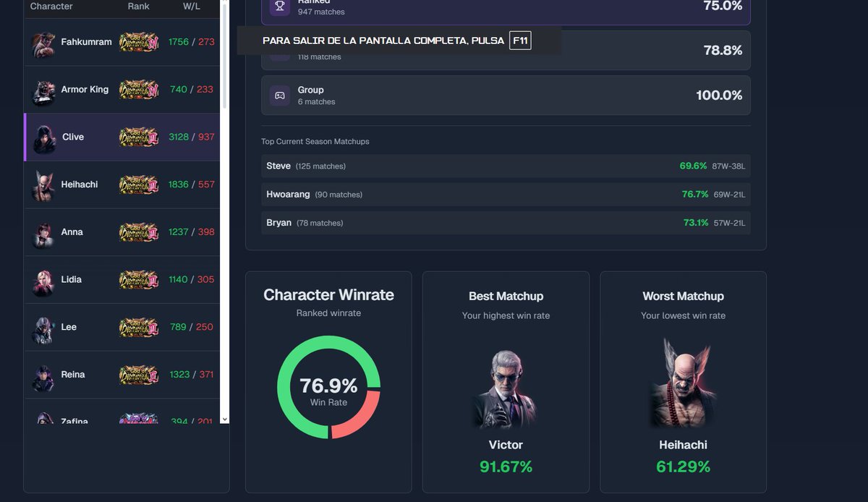Click the Ranked trophy icon
Screen dimensions: 868x502
pyautogui.click(x=280, y=6)
